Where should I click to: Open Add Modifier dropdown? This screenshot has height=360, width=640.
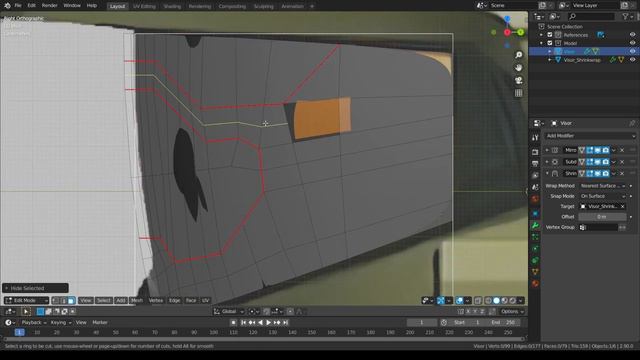[x=590, y=136]
